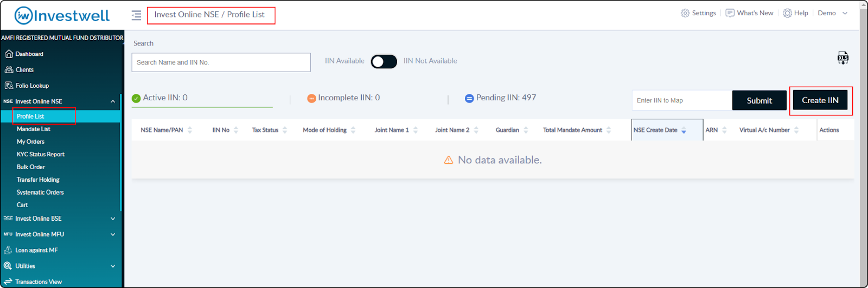Expand the Utilities menu chevron

[113, 266]
